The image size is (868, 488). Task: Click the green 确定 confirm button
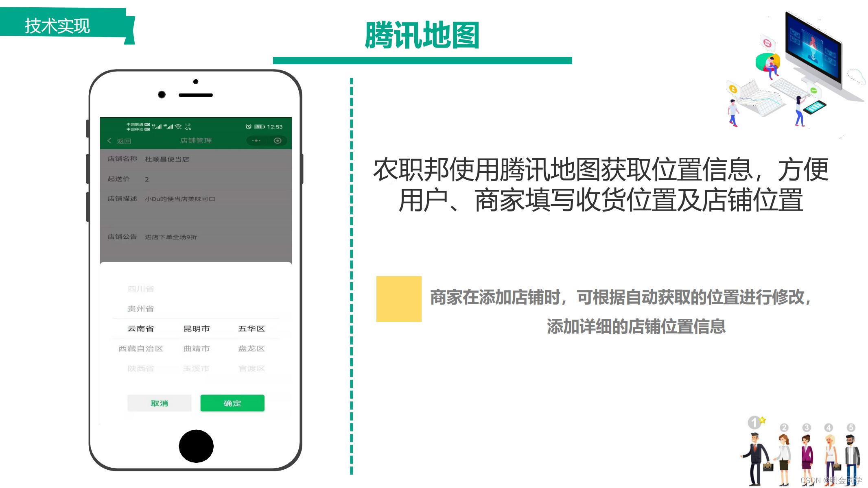233,402
